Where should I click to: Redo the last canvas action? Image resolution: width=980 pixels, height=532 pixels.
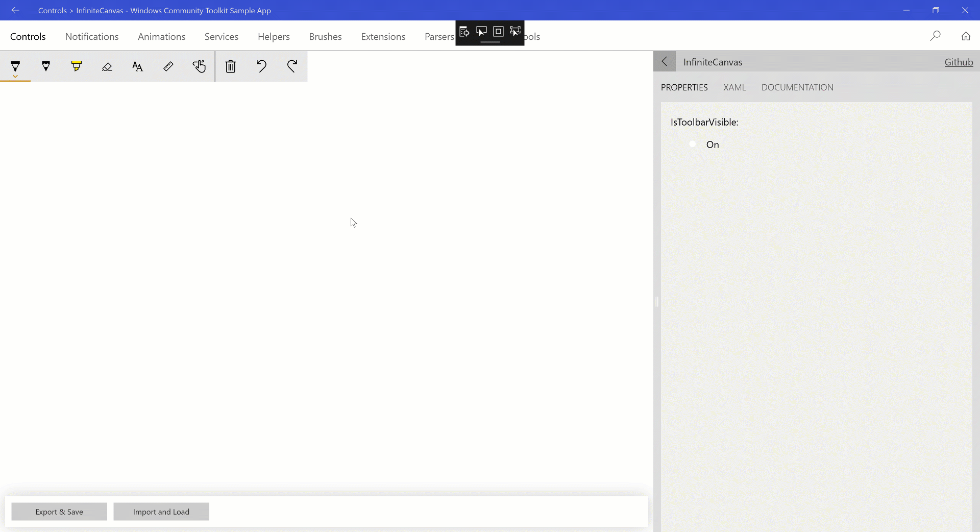tap(292, 66)
